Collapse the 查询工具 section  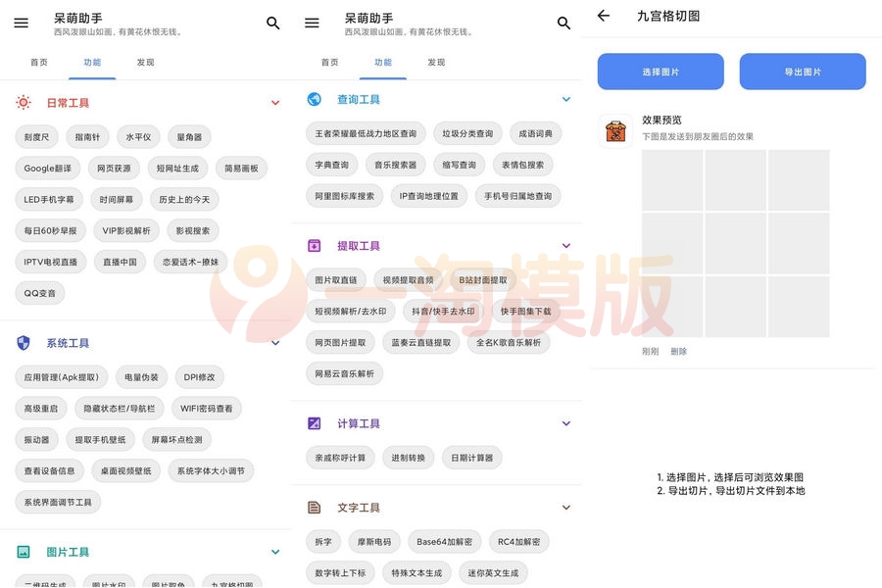[x=566, y=99]
